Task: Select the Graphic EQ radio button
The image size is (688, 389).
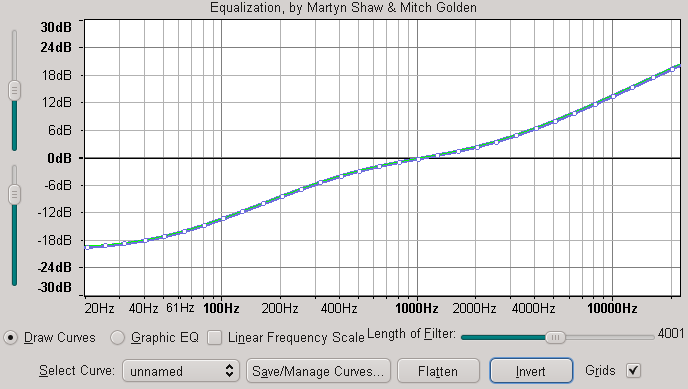Action: (x=117, y=338)
